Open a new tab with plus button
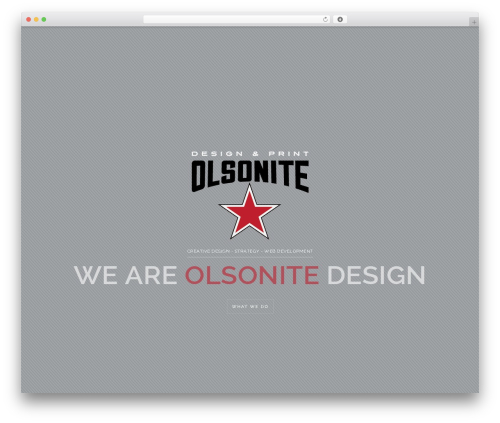The height and width of the screenshot is (423, 500). (x=474, y=22)
